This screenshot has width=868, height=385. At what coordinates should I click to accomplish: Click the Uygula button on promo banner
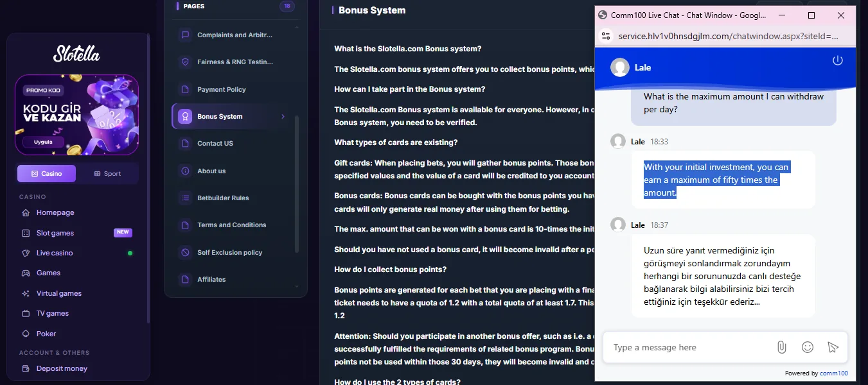pos(43,142)
